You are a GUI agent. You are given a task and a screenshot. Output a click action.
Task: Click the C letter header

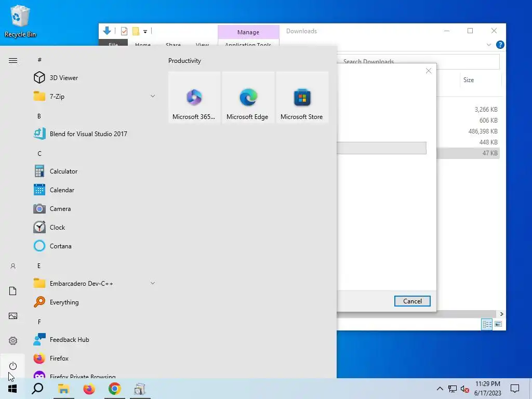coord(39,153)
